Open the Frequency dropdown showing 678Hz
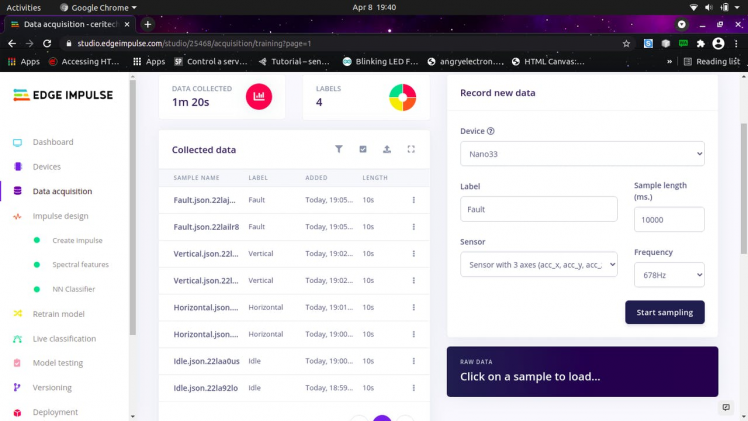Image resolution: width=748 pixels, height=421 pixels. [x=669, y=275]
